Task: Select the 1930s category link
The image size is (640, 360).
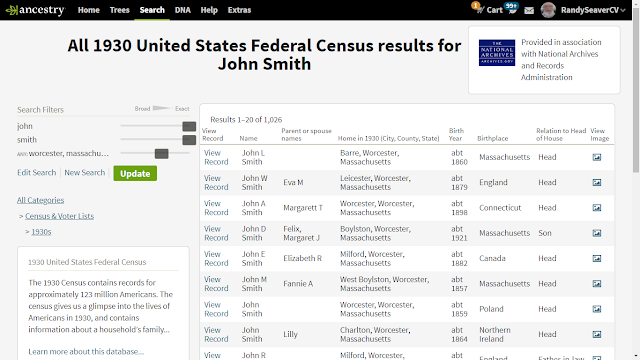Action: 41,232
